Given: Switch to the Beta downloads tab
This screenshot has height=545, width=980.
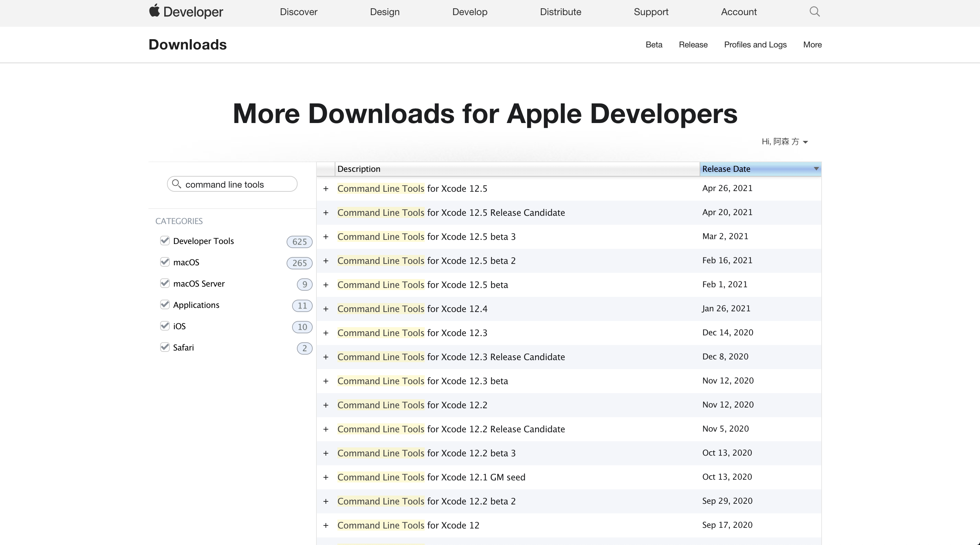Looking at the screenshot, I should coord(654,44).
